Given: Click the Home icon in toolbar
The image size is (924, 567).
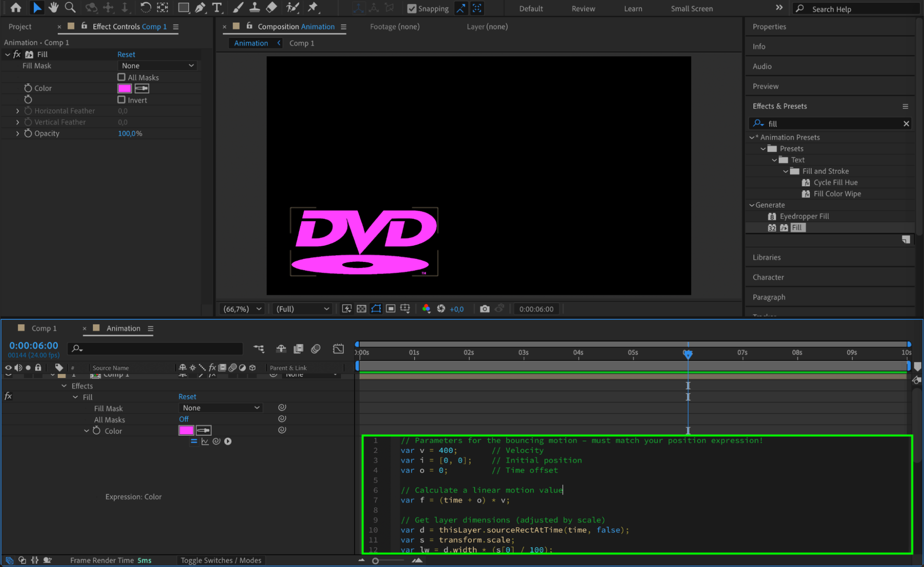Looking at the screenshot, I should [x=16, y=7].
